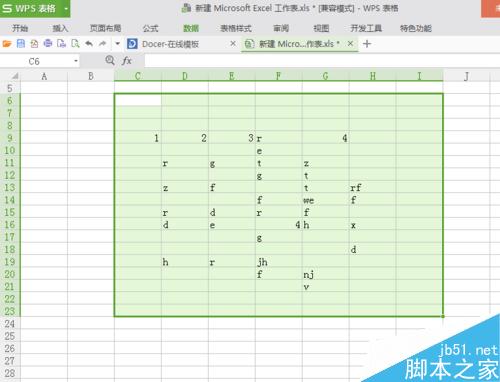The height and width of the screenshot is (382, 500).
Task: Switch to the 新建 Micro...作表.xls document tab
Action: (299, 44)
